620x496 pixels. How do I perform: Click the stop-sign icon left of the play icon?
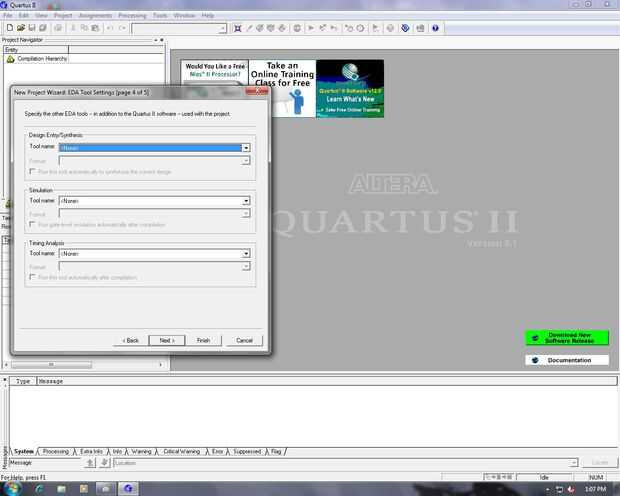click(297, 28)
